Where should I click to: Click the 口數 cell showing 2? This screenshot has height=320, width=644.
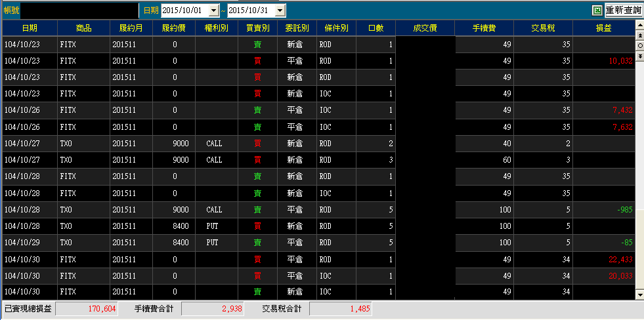pos(376,144)
